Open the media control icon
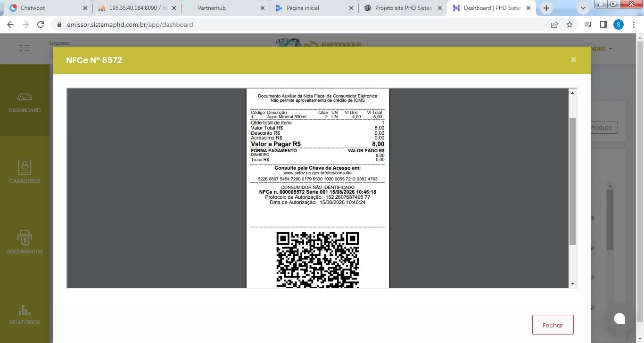644x343 pixels. click(x=588, y=24)
